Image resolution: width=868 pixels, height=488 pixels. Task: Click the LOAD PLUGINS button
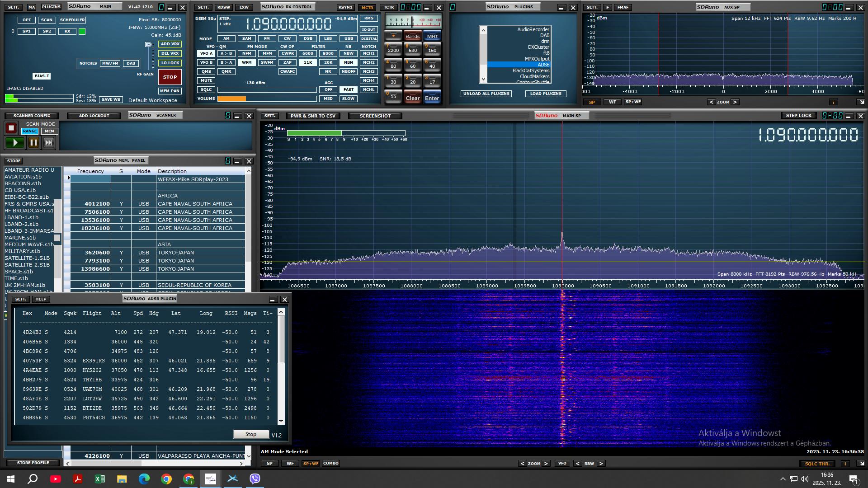[545, 94]
